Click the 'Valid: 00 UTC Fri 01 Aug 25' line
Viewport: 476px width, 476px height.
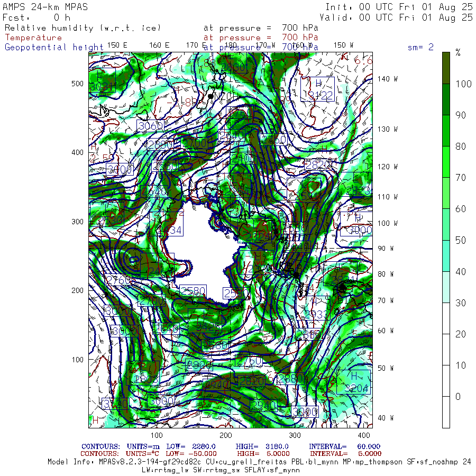(396, 17)
